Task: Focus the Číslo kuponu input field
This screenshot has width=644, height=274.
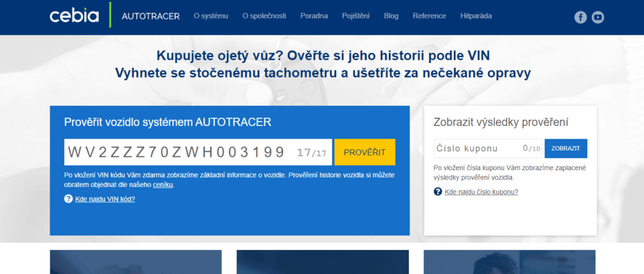Action: pyautogui.click(x=488, y=149)
